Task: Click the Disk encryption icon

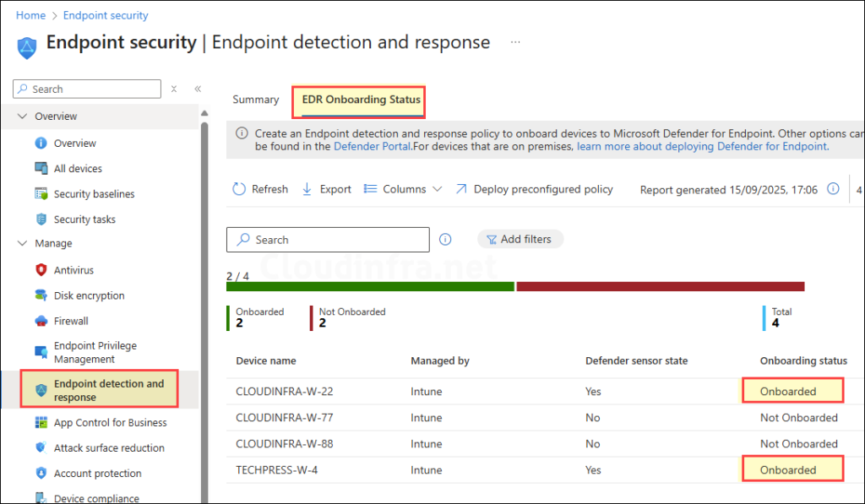Action: coord(41,295)
